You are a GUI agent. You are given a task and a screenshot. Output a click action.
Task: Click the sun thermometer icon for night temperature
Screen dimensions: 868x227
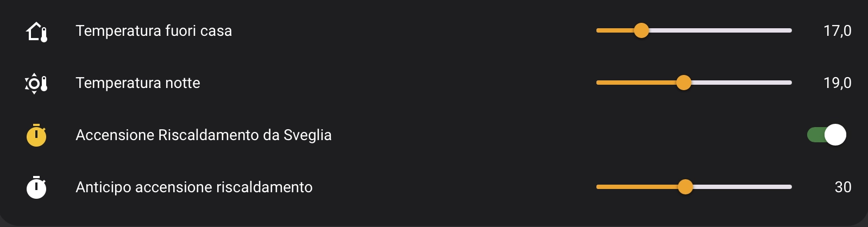[36, 84]
